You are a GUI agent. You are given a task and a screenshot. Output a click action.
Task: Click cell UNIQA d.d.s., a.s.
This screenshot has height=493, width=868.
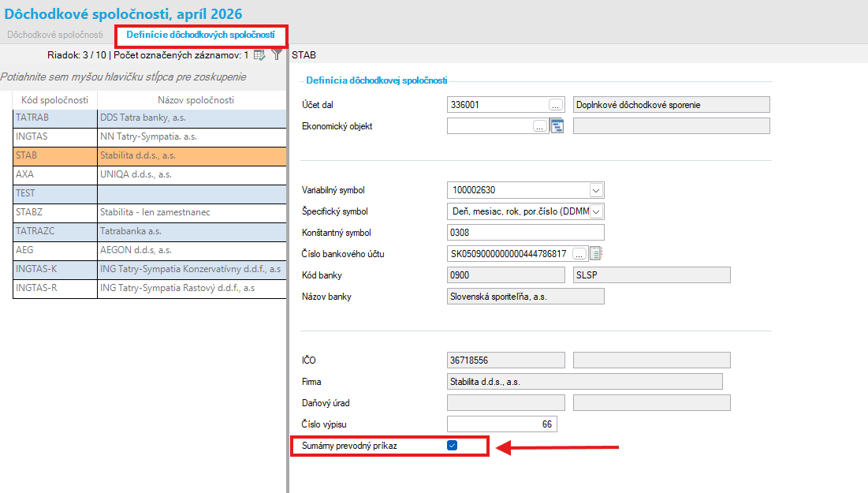click(x=192, y=174)
